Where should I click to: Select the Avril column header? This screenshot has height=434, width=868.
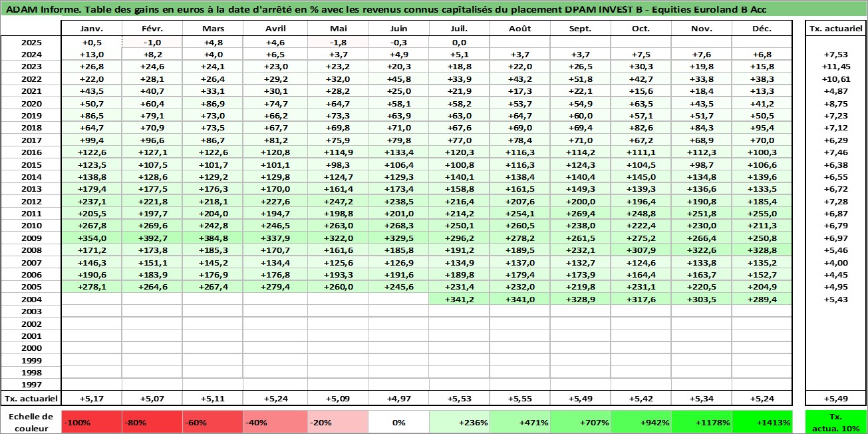pyautogui.click(x=275, y=29)
